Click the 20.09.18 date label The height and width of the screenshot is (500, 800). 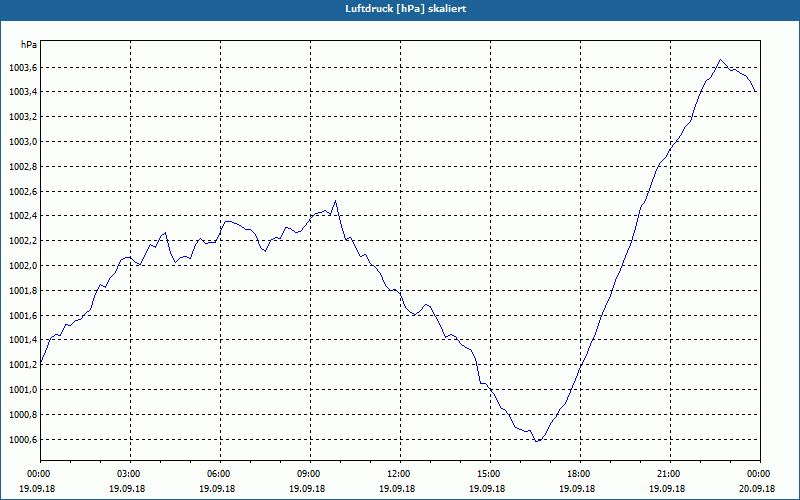pyautogui.click(x=757, y=488)
